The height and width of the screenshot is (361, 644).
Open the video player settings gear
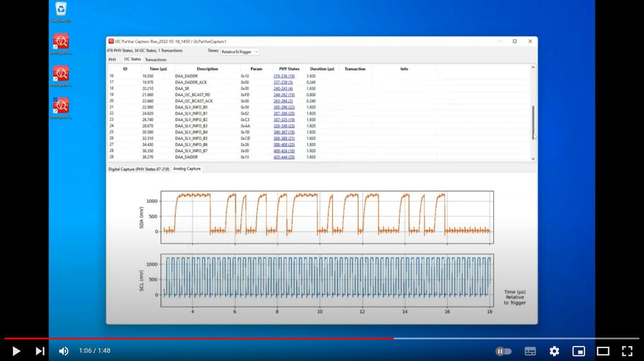click(554, 351)
